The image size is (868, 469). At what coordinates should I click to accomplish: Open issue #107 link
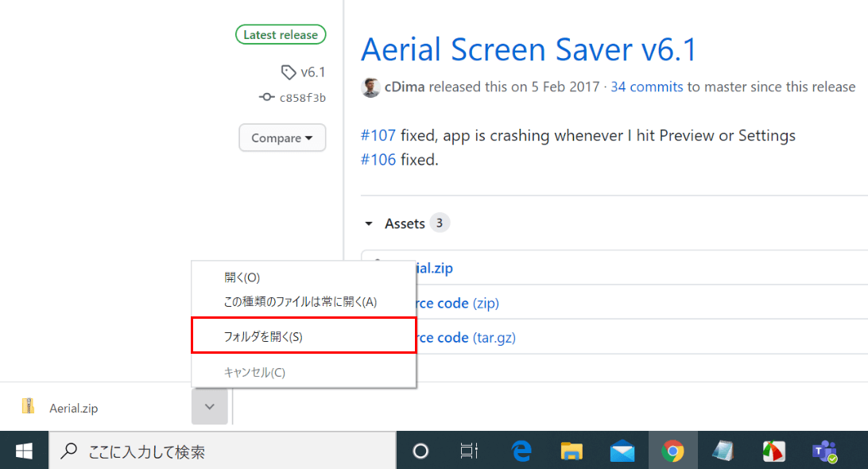pyautogui.click(x=378, y=136)
